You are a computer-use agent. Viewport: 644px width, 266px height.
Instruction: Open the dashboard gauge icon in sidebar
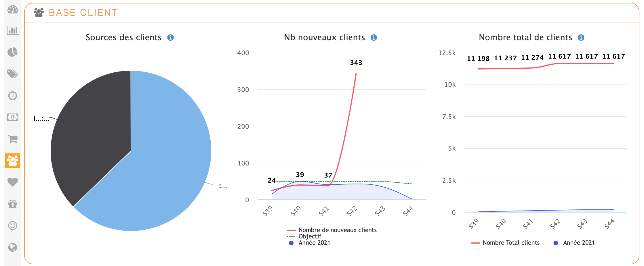(13, 10)
